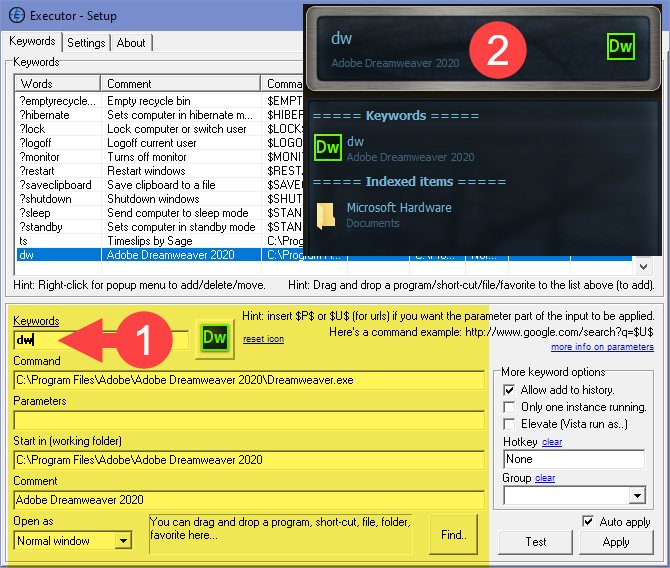This screenshot has height=568, width=670.
Task: Open the Open as Normal window dropdown
Action: (123, 541)
